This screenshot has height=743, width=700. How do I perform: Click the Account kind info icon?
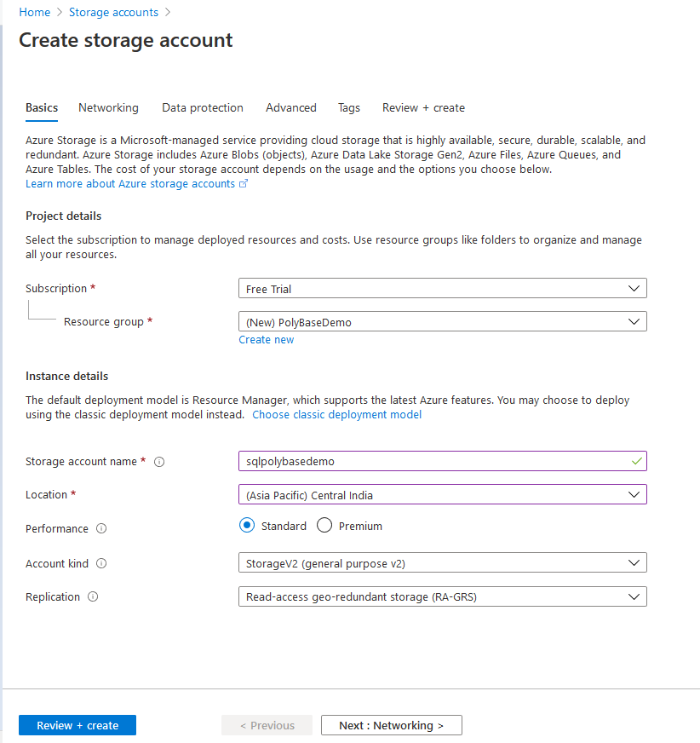click(101, 563)
